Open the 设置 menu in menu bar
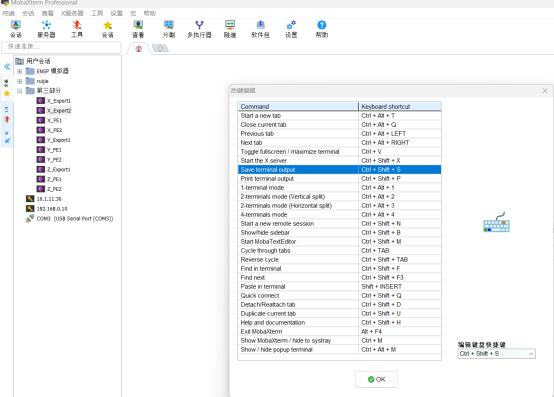Image resolution: width=554 pixels, height=397 pixels. 116,13
